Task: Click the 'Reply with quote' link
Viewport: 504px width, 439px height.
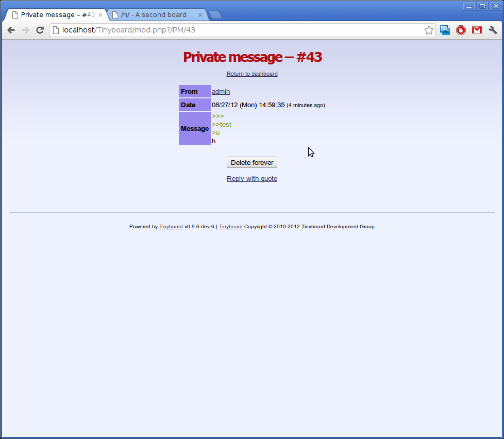Action: (252, 179)
